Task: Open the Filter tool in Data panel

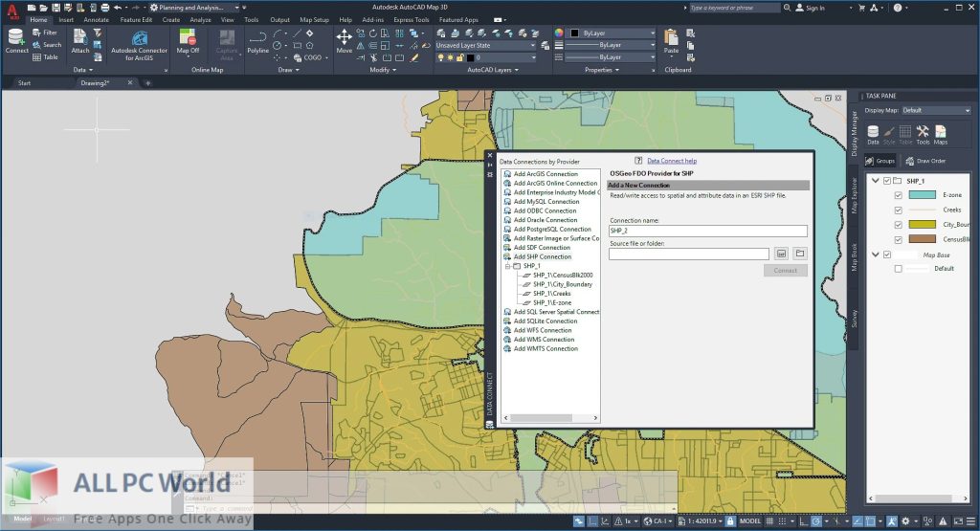Action: (x=45, y=33)
